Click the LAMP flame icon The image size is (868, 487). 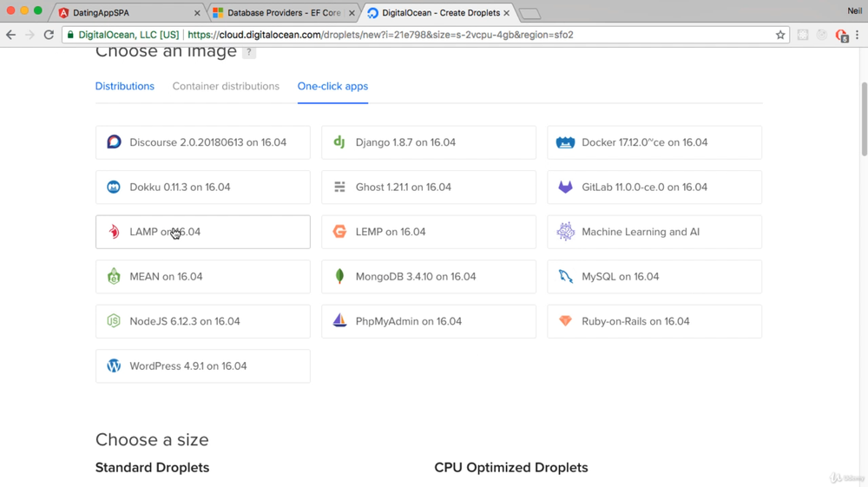coord(114,232)
